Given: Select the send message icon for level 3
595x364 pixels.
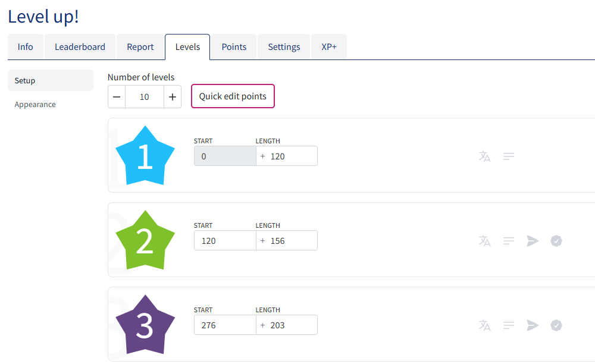Looking at the screenshot, I should 533,325.
